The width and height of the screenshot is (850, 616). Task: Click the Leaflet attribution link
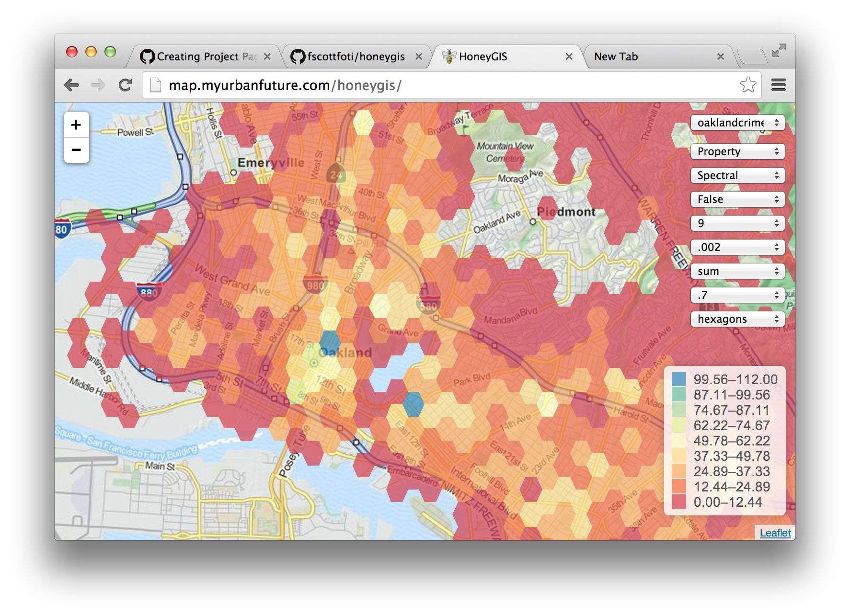pyautogui.click(x=776, y=533)
